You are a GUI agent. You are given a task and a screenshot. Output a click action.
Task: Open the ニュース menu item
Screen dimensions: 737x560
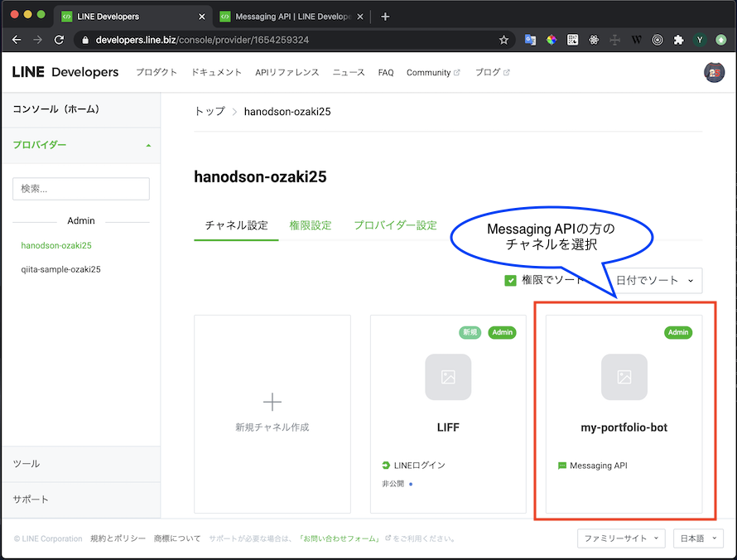click(349, 72)
